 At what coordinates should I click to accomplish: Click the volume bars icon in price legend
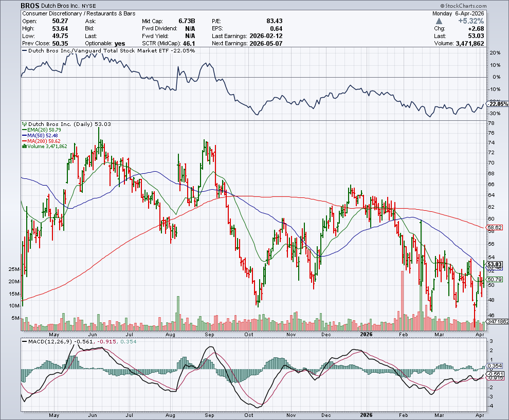[x=24, y=147]
